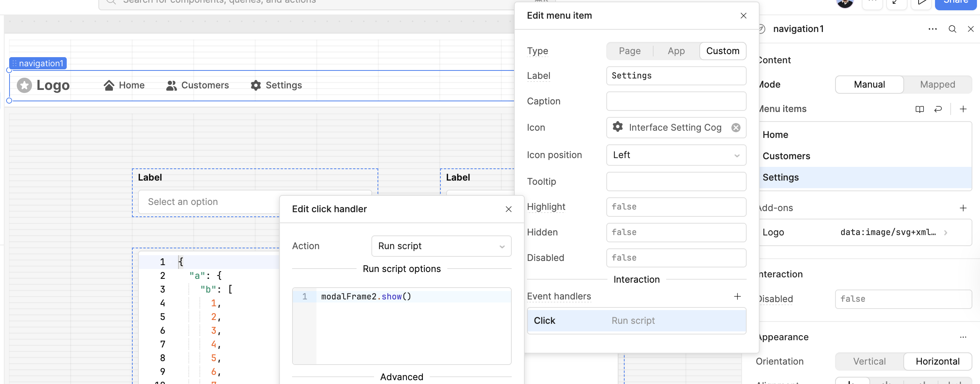Viewport: 980px width, 384px height.
Task: Click the return arrow icon beside Menu items
Action: [x=938, y=109]
